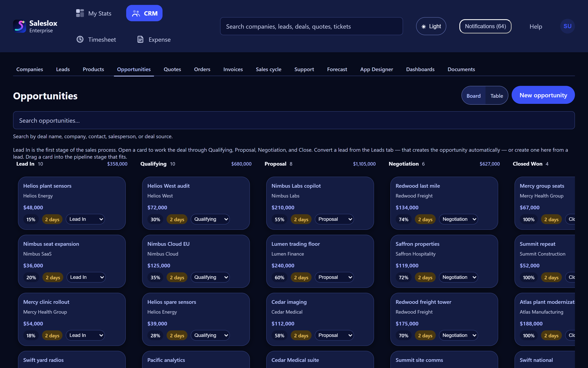Click the New opportunity button
This screenshot has height=368, width=588.
[x=543, y=95]
